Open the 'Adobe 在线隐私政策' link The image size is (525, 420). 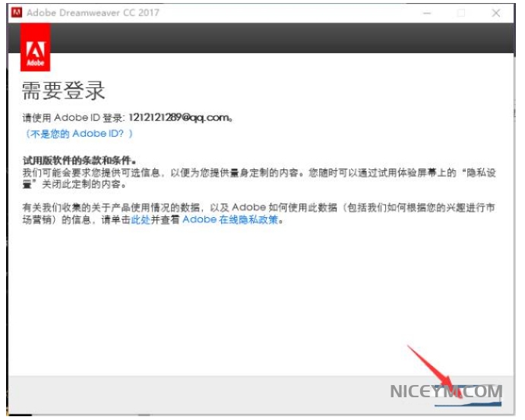230,219
